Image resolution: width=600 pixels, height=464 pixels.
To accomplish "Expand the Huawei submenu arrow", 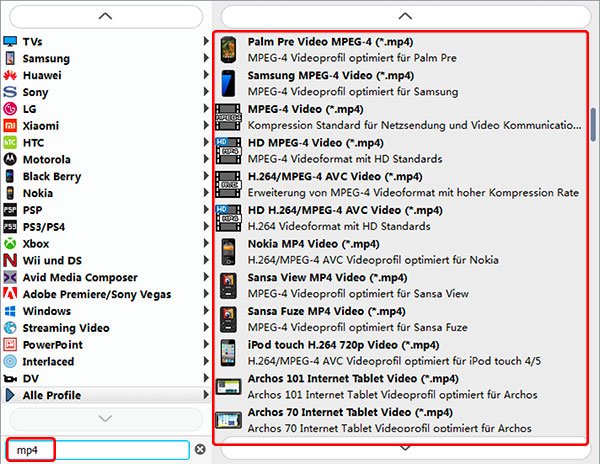I will click(x=206, y=75).
